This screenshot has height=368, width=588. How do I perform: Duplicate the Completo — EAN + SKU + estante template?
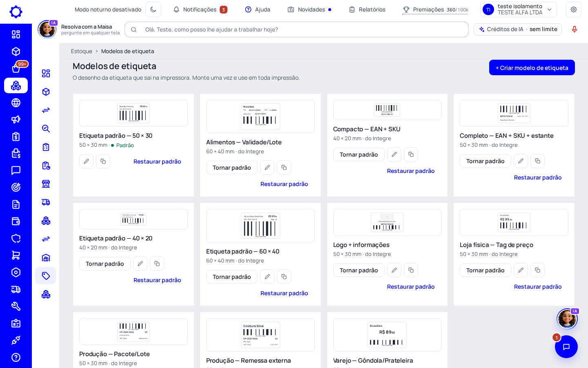tap(537, 161)
